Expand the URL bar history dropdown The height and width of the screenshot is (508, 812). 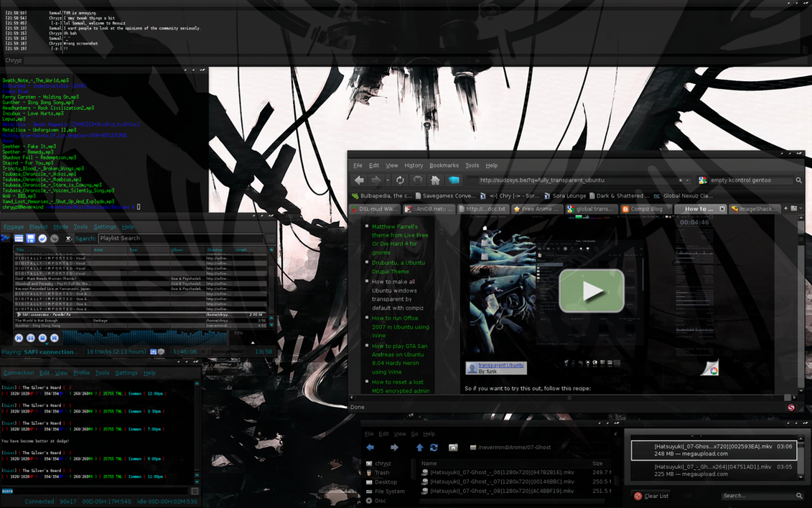[x=688, y=180]
